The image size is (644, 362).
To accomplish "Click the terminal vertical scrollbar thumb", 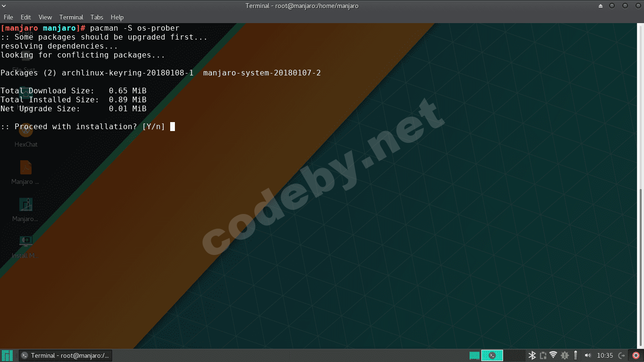I will coord(641,268).
